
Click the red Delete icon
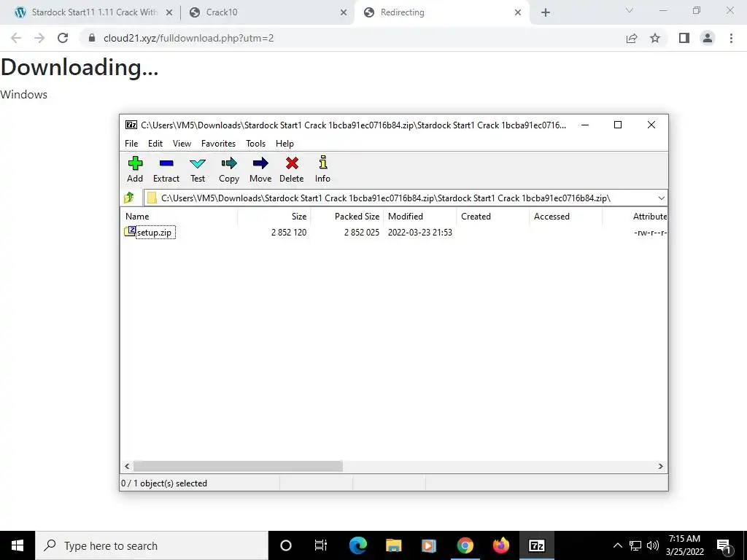pyautogui.click(x=292, y=169)
